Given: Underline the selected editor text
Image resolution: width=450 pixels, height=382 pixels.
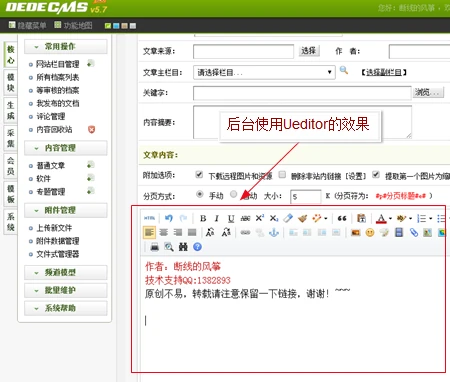Looking at the screenshot, I should point(231,218).
